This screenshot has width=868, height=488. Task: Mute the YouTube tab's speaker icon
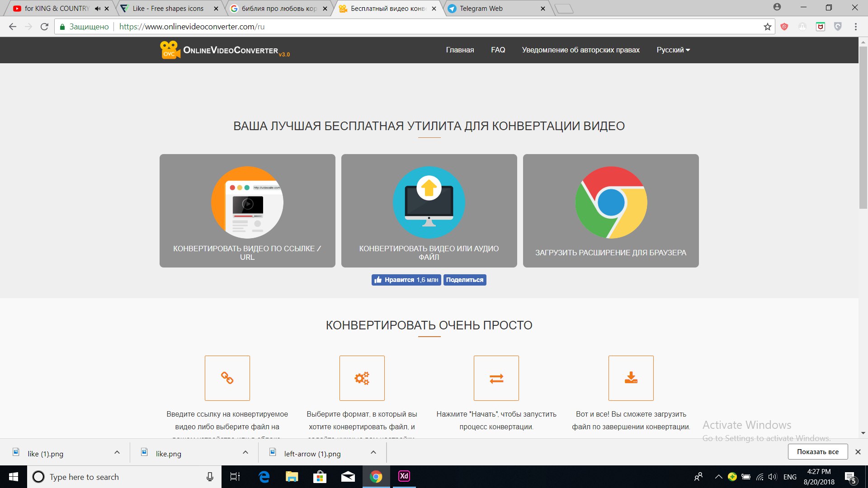click(97, 9)
